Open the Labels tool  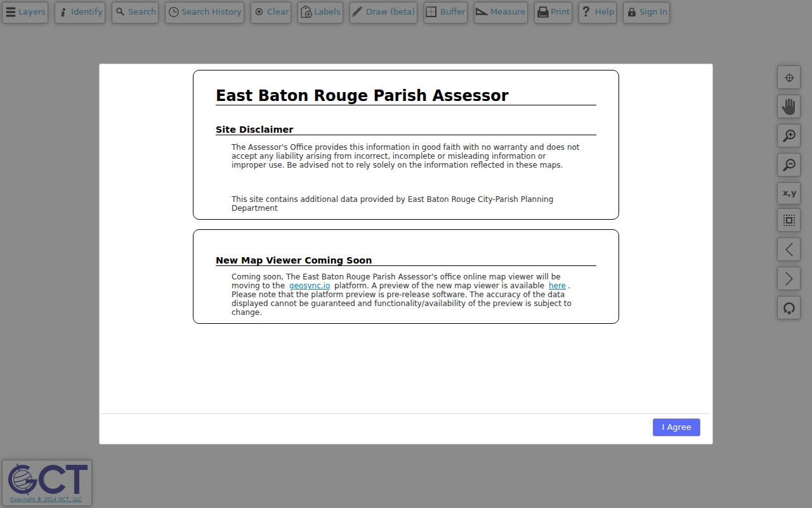click(x=320, y=12)
